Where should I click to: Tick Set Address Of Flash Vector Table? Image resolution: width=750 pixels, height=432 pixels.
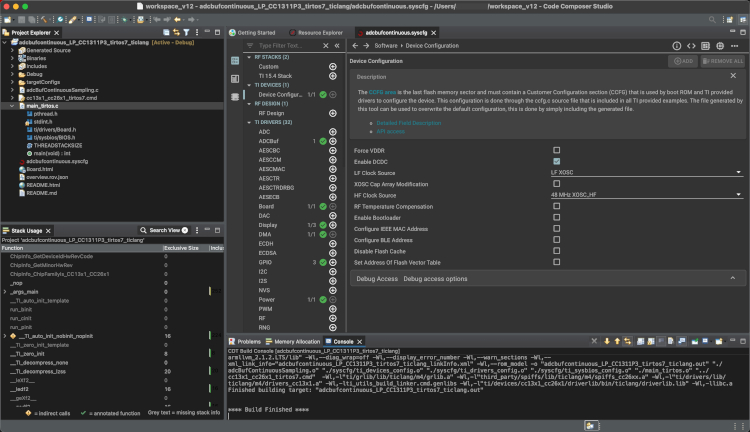[557, 262]
